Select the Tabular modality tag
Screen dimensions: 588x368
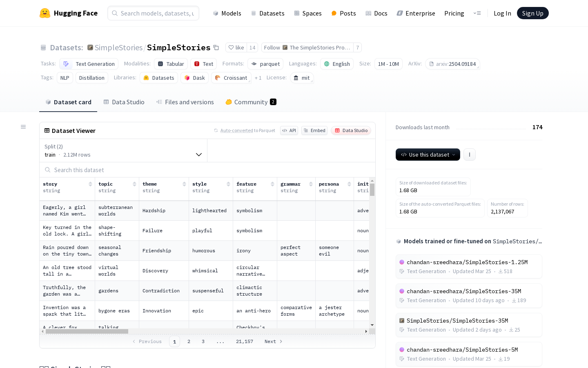click(171, 64)
